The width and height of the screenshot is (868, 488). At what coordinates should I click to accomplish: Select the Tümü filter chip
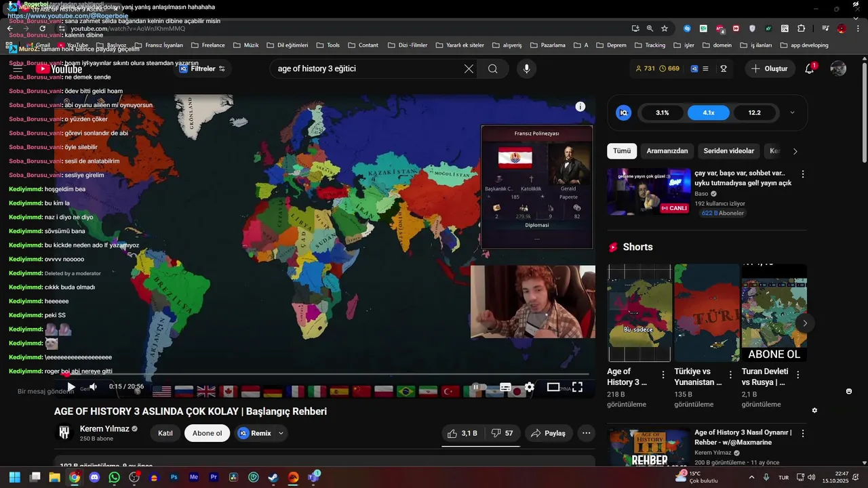[622, 151]
